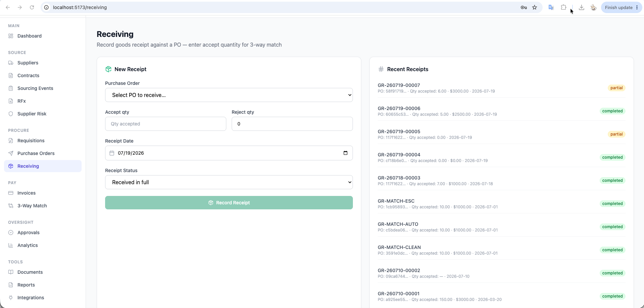Click the Documents book icon
Image resolution: width=644 pixels, height=308 pixels.
(x=11, y=272)
